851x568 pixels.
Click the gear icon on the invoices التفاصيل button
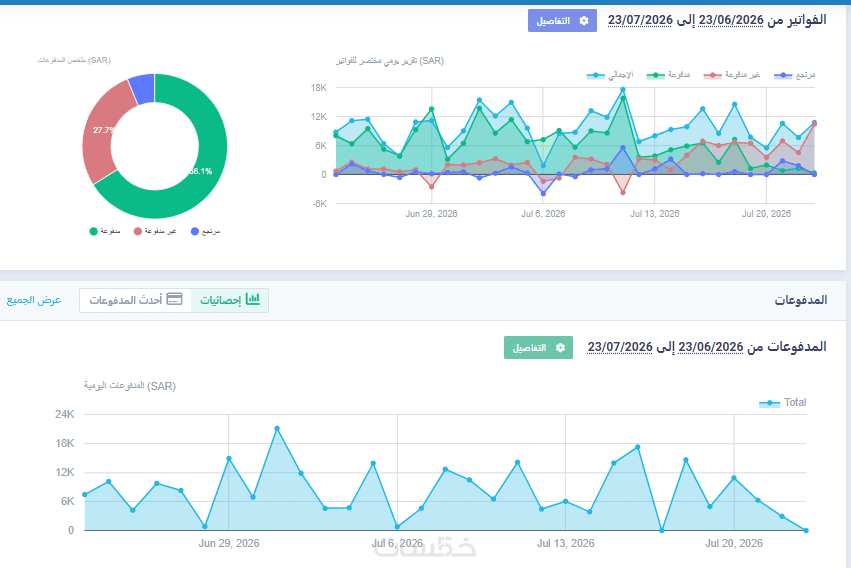pos(584,21)
